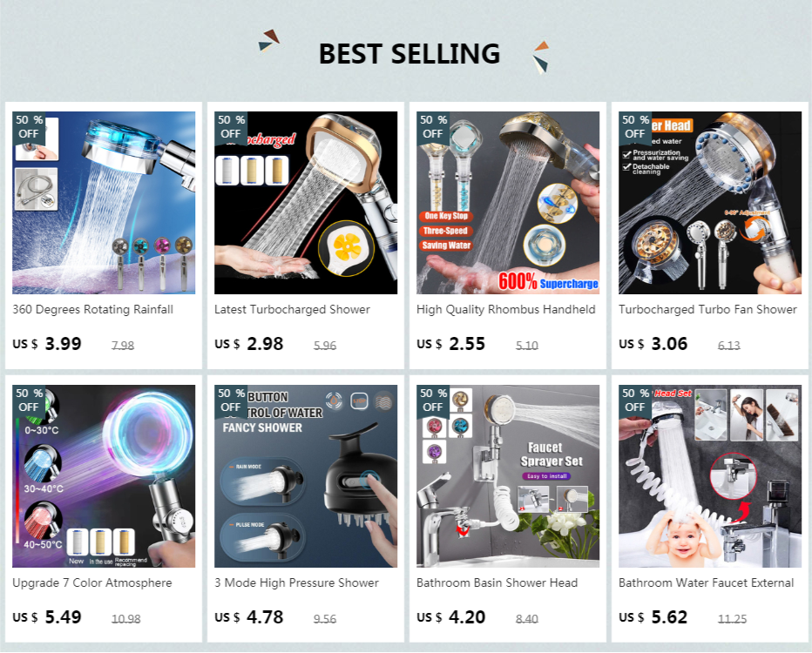Click the 'Upgrade 7 Color Atmosphere' title
Screen dimensions: 812x653
pyautogui.click(x=92, y=582)
